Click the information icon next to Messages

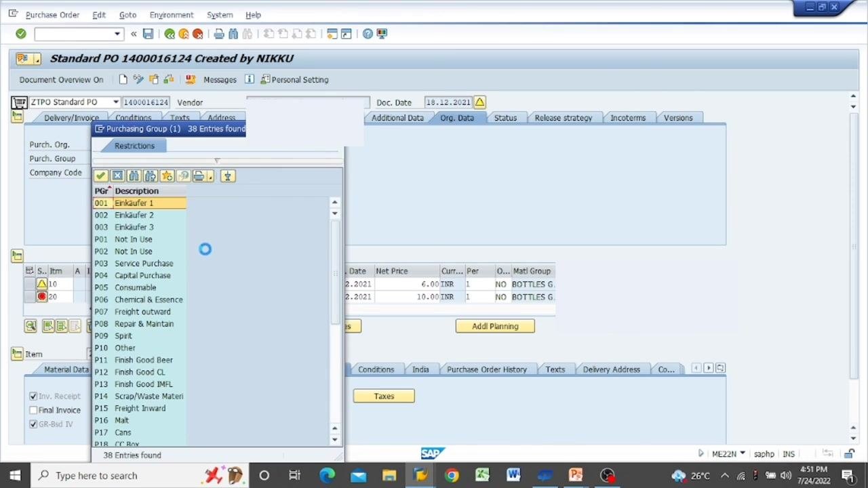250,79
